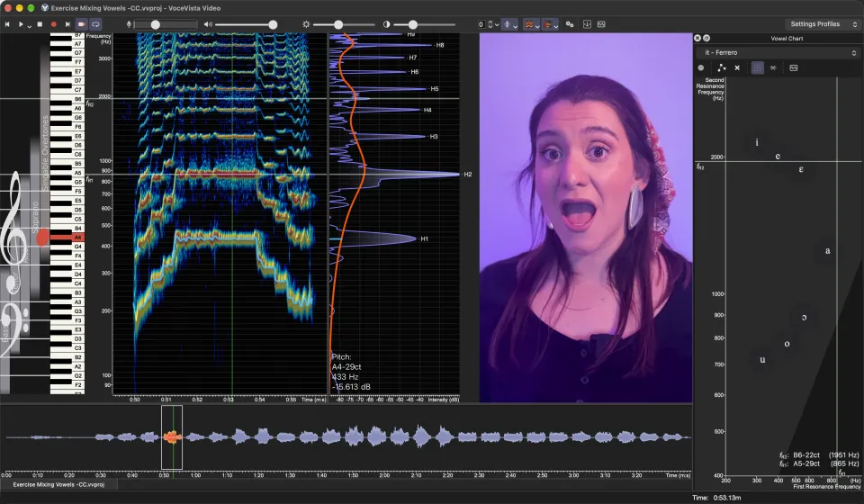The height and width of the screenshot is (504, 864).
Task: Click the gray circle button in Vowel Chart
Action: [701, 67]
